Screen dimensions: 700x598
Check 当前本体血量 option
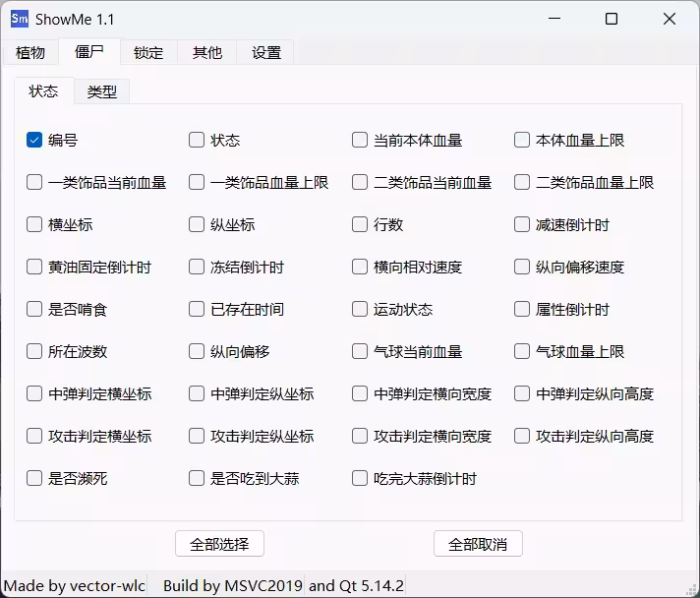[360, 140]
